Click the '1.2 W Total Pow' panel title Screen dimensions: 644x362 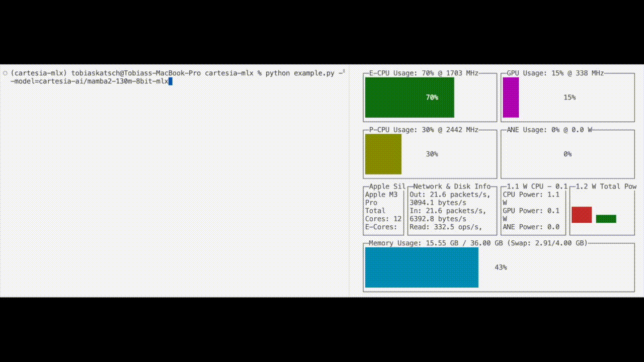click(606, 186)
